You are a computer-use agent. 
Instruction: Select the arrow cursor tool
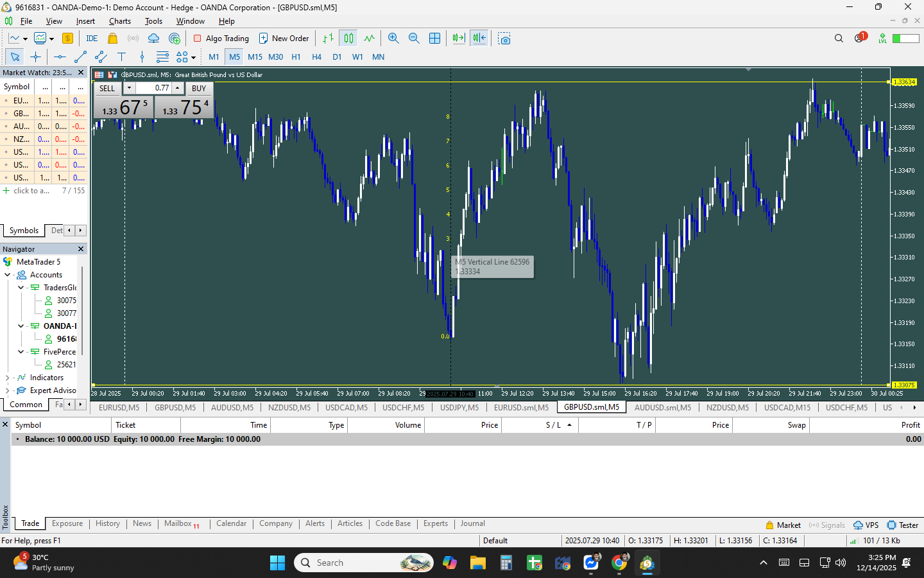(x=15, y=57)
